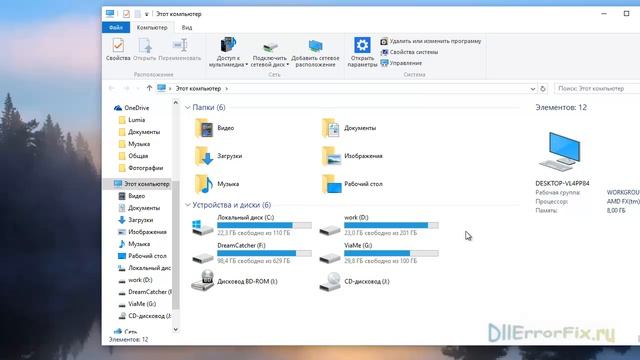Select Локальный диск (C:) drive icon
Screen dimensions: 640x360
pyautogui.click(x=202, y=227)
